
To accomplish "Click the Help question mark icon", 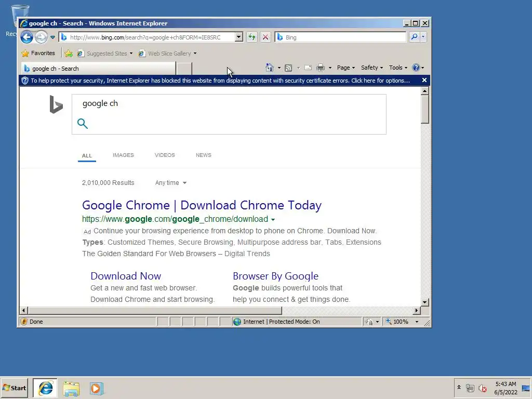I will pyautogui.click(x=416, y=68).
